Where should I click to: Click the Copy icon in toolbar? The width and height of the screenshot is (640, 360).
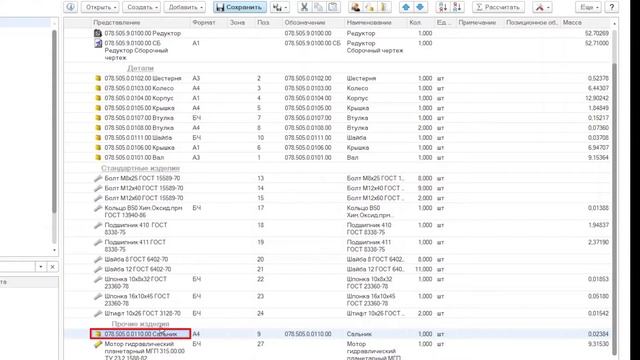pos(319,7)
